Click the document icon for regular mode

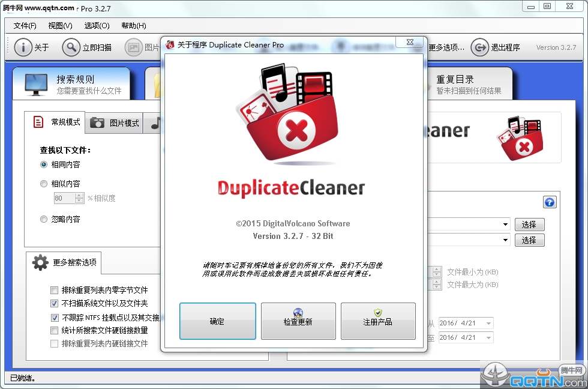click(38, 122)
